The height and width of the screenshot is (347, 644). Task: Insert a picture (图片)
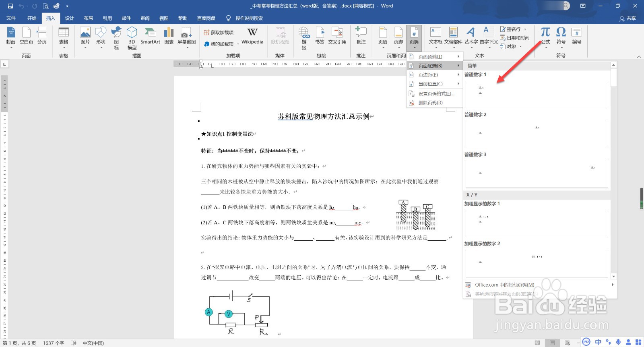coord(85,37)
